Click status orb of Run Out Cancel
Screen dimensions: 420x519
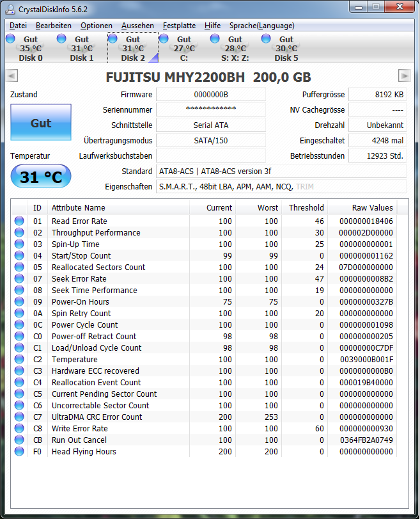19,440
